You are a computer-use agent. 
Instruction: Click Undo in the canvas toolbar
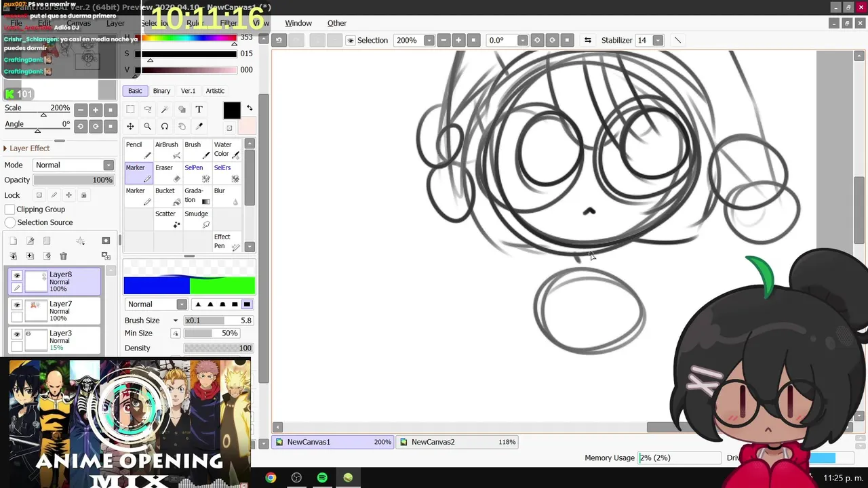(279, 40)
